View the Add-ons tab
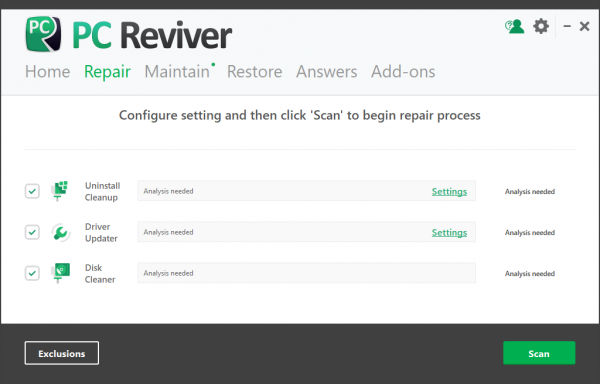 (403, 72)
